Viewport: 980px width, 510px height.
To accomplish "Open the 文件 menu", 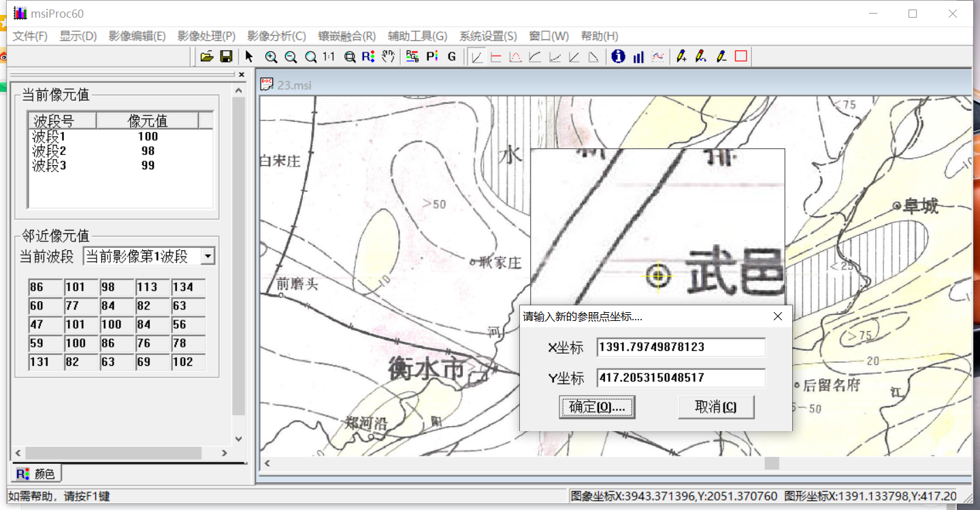I will click(x=29, y=36).
